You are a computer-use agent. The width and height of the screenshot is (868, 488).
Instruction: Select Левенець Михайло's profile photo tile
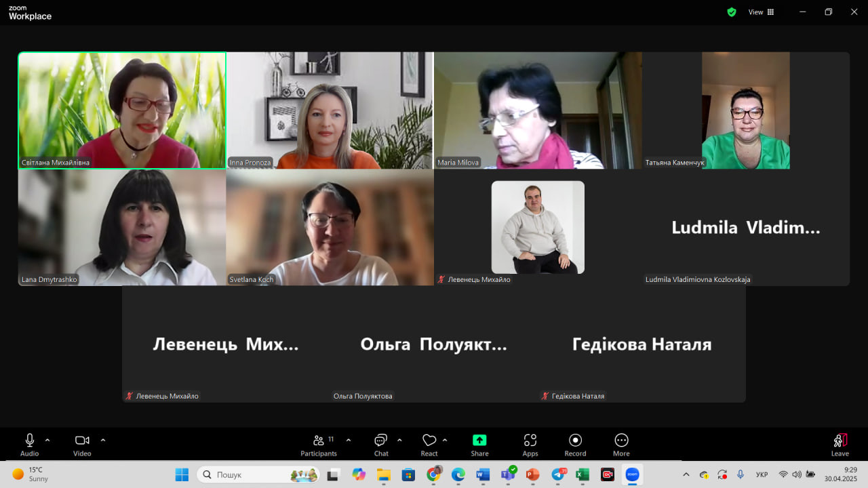click(x=538, y=227)
